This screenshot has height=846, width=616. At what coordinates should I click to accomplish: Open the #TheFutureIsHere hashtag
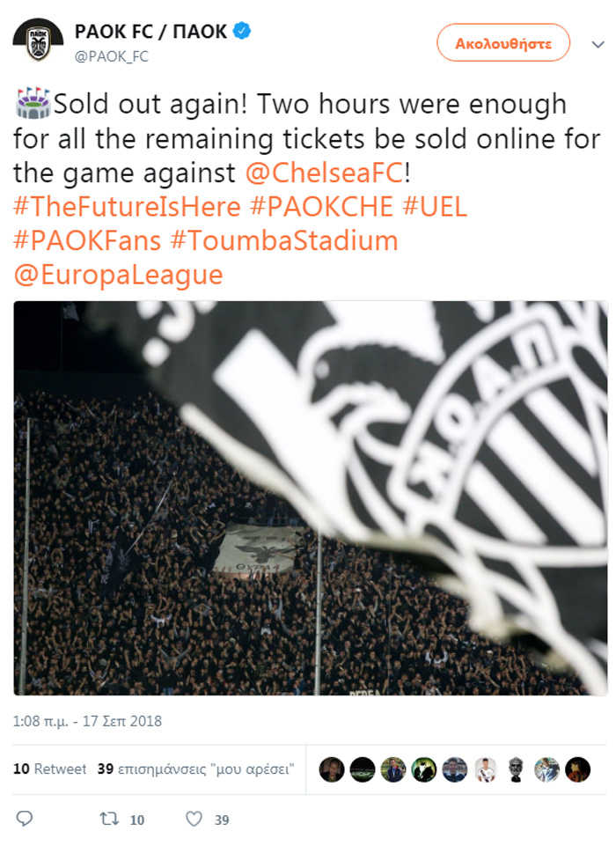(128, 208)
